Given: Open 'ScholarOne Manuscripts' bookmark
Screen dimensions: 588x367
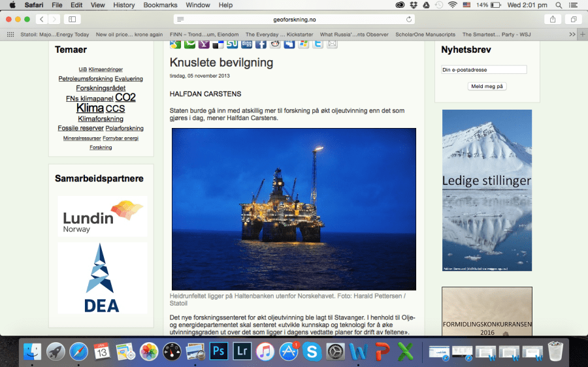Looking at the screenshot, I should pos(425,35).
